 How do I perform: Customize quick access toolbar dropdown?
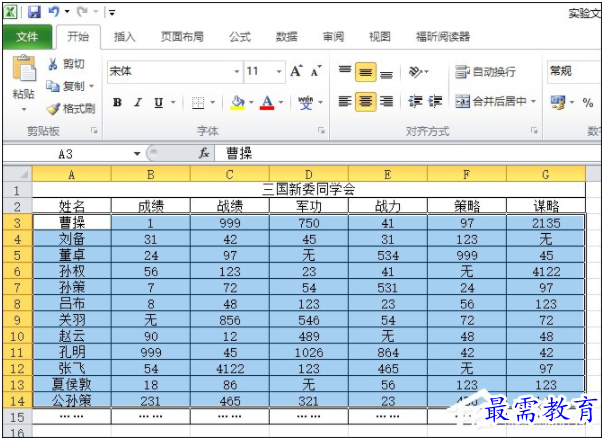[x=112, y=13]
